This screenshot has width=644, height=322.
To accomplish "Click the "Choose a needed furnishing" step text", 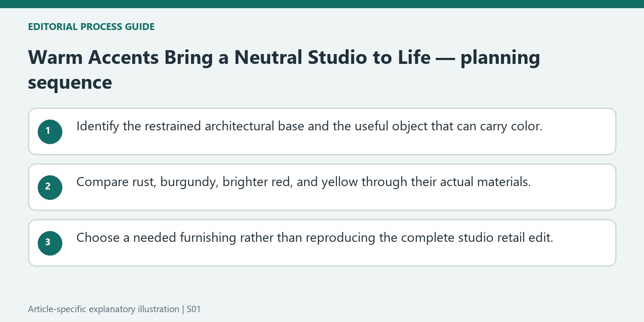I will 315,238.
